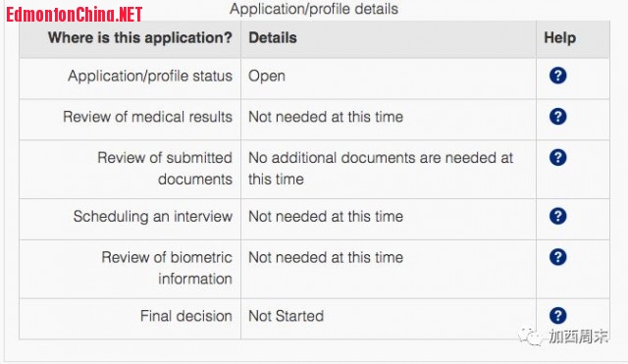Click the "Scheduling an interview" row label
The width and height of the screenshot is (628, 364).
click(x=153, y=216)
